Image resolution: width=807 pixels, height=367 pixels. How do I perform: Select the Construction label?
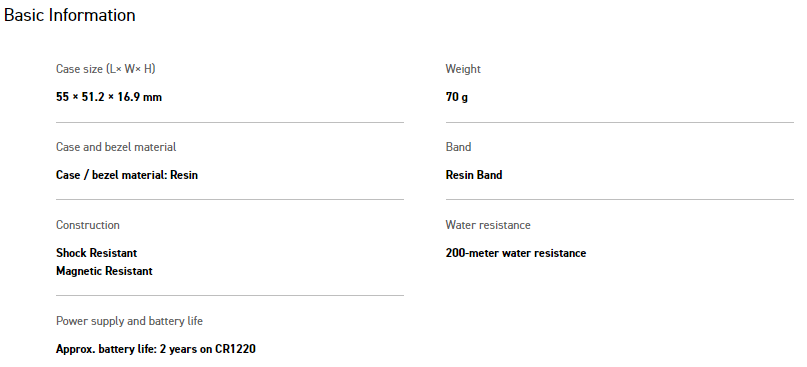[87, 225]
